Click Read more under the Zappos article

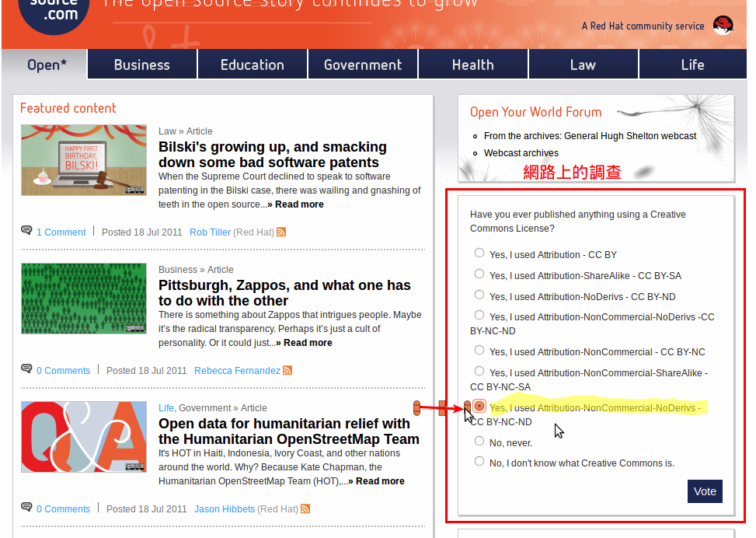click(308, 343)
